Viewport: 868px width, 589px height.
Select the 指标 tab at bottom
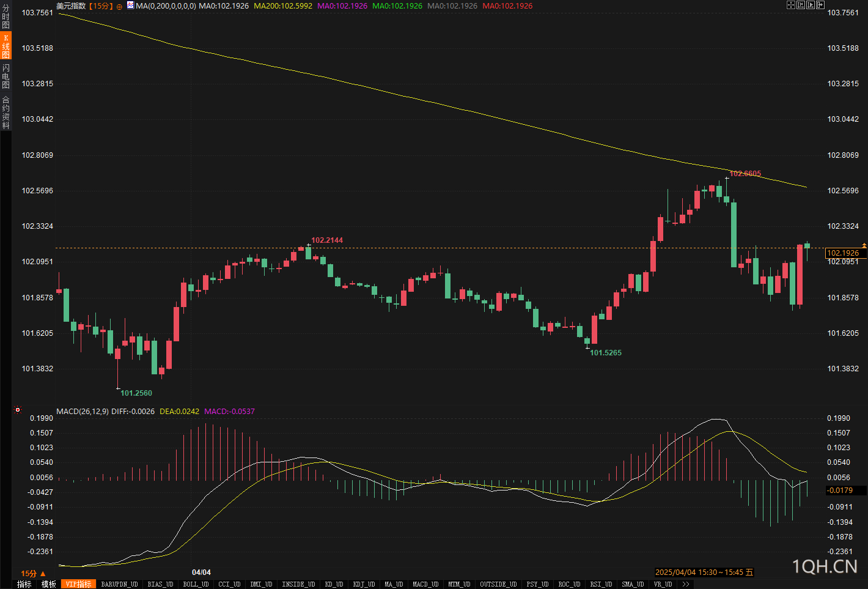tap(24, 584)
